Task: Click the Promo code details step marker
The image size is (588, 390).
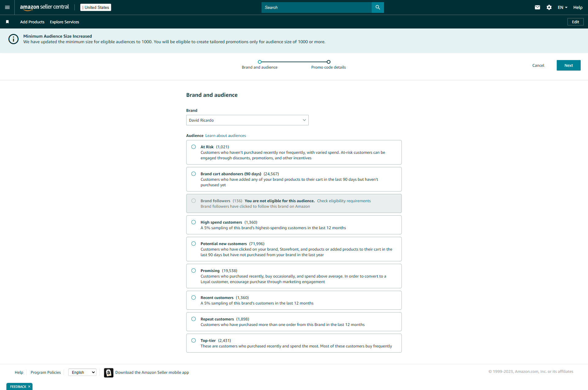Action: 328,62
